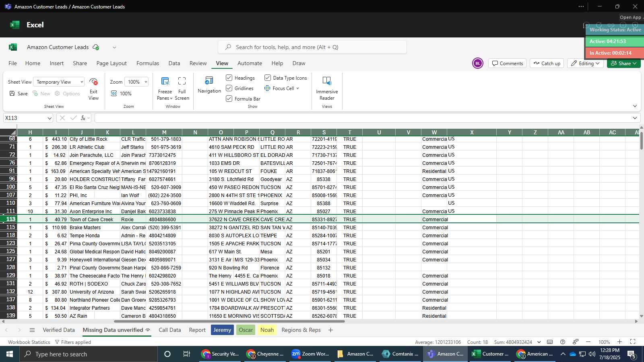
Task: Click the vertical scrollbar thumb
Action: point(641,141)
